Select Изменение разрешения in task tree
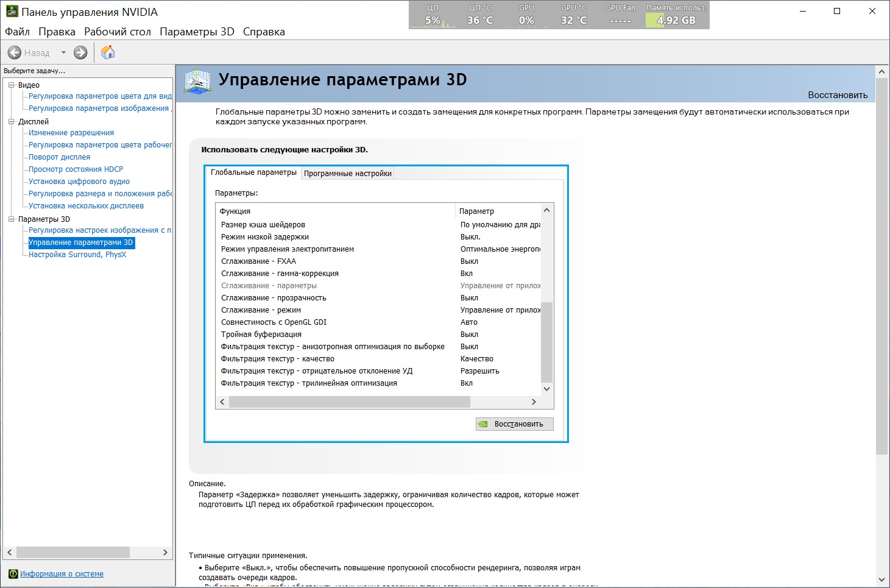Image resolution: width=890 pixels, height=588 pixels. [71, 133]
